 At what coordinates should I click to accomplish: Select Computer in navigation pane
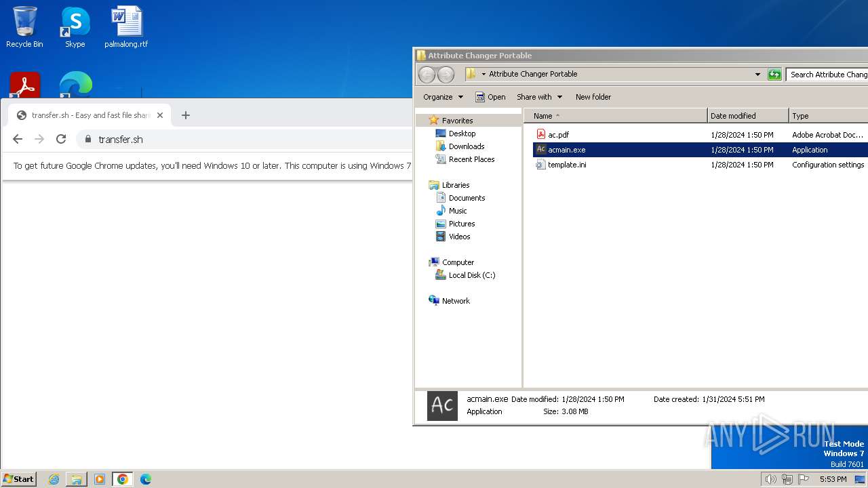[458, 262]
